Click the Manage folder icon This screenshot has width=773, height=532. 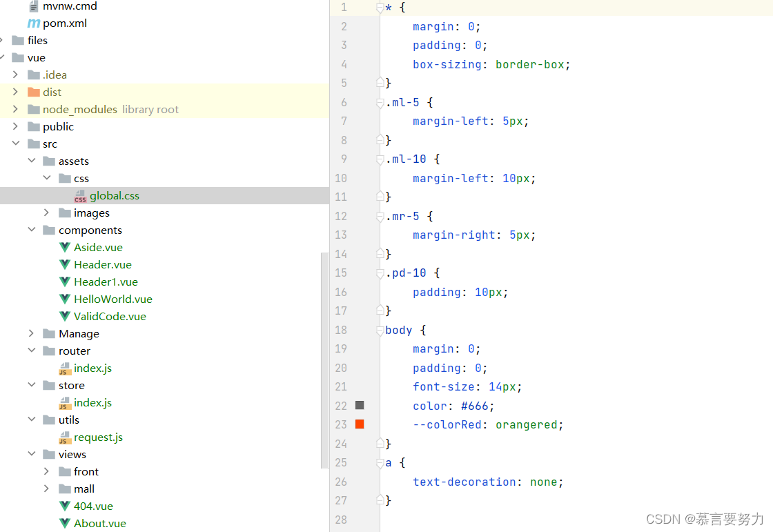pos(49,334)
